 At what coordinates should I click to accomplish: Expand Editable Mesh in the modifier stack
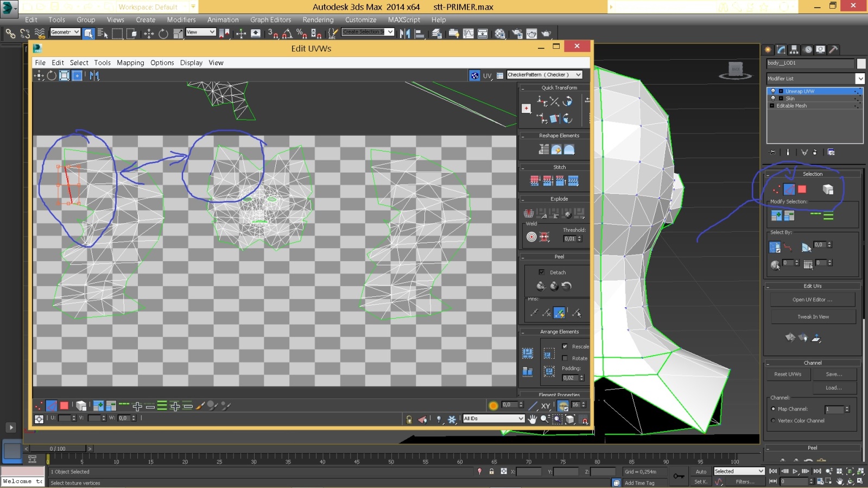click(x=772, y=106)
